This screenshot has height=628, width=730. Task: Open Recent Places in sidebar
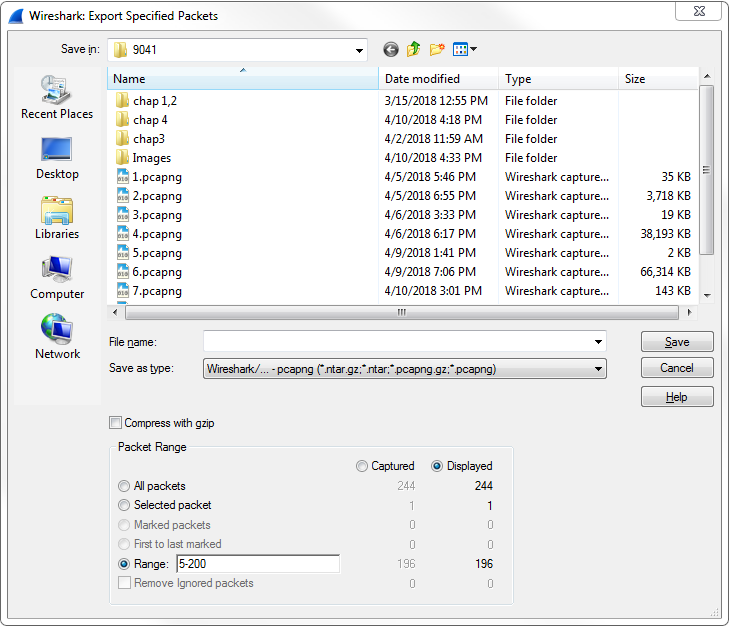click(57, 97)
